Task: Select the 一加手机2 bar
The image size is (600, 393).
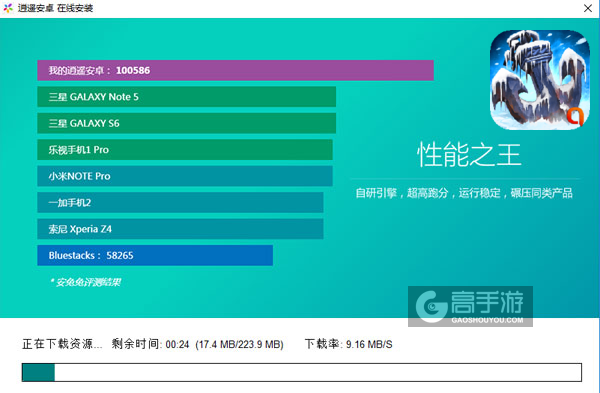Action: (x=180, y=202)
